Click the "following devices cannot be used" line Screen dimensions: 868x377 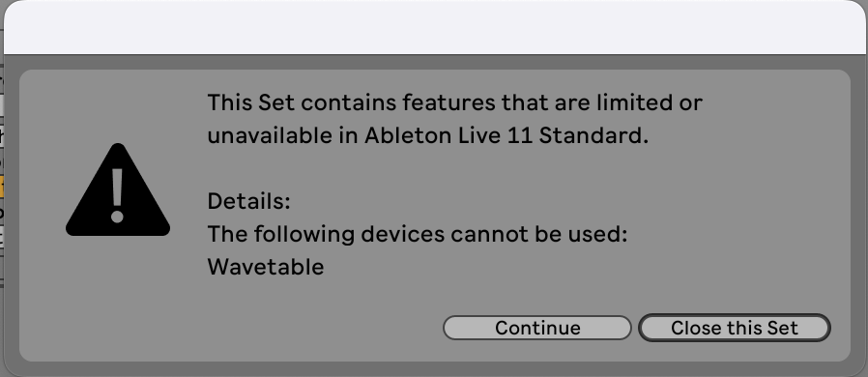(418, 234)
